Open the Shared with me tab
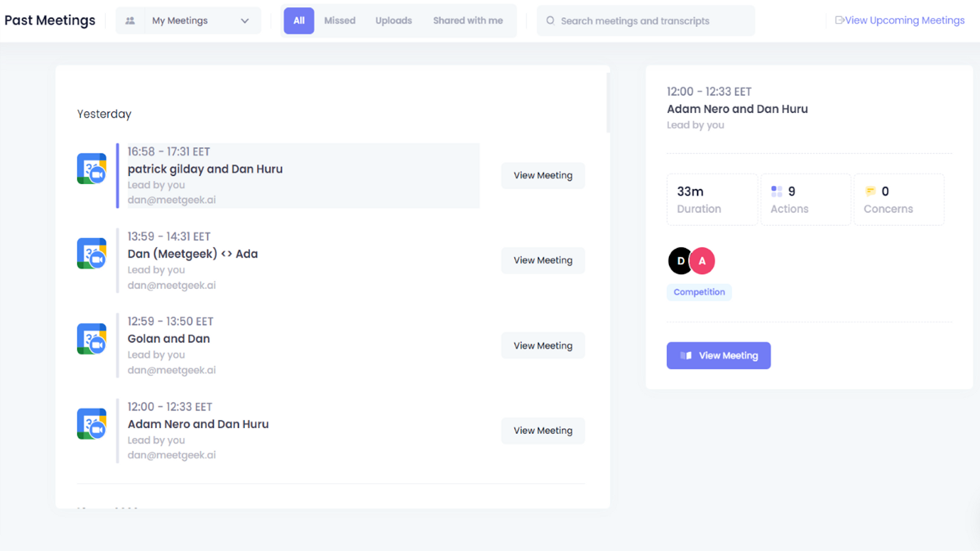This screenshot has height=551, width=980. pos(467,21)
